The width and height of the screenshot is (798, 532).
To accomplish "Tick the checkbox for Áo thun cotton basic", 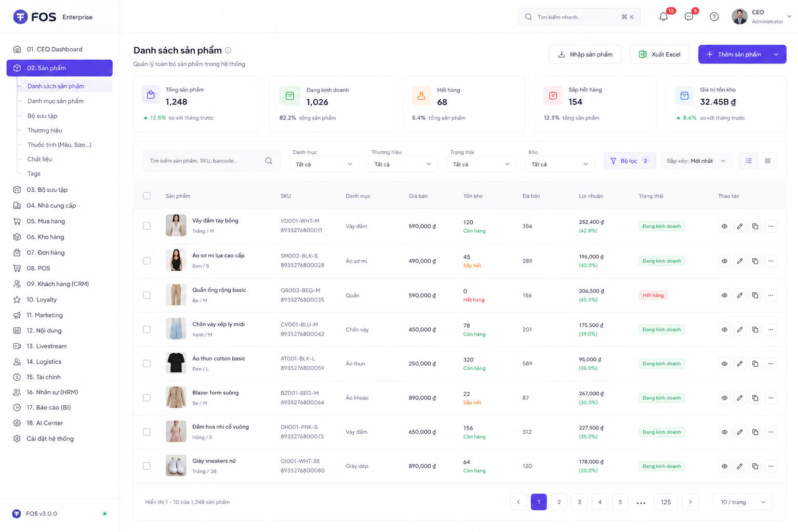I will (x=147, y=364).
